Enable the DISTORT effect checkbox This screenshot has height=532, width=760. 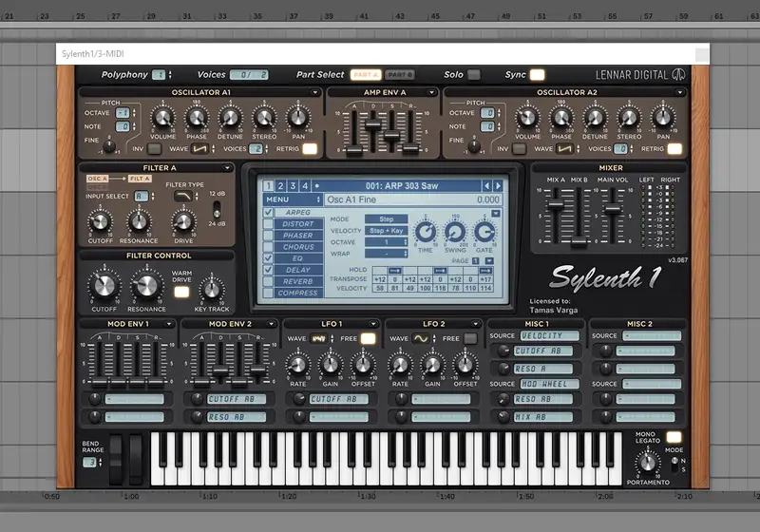coord(269,225)
